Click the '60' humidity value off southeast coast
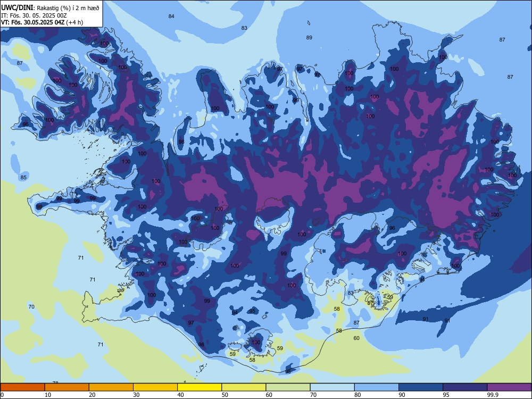The width and height of the screenshot is (532, 399). coord(356,338)
